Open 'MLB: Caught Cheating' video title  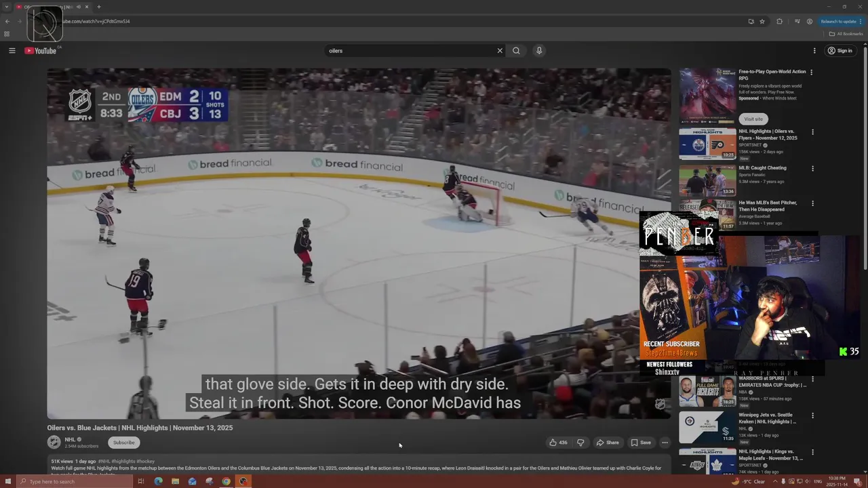point(762,168)
